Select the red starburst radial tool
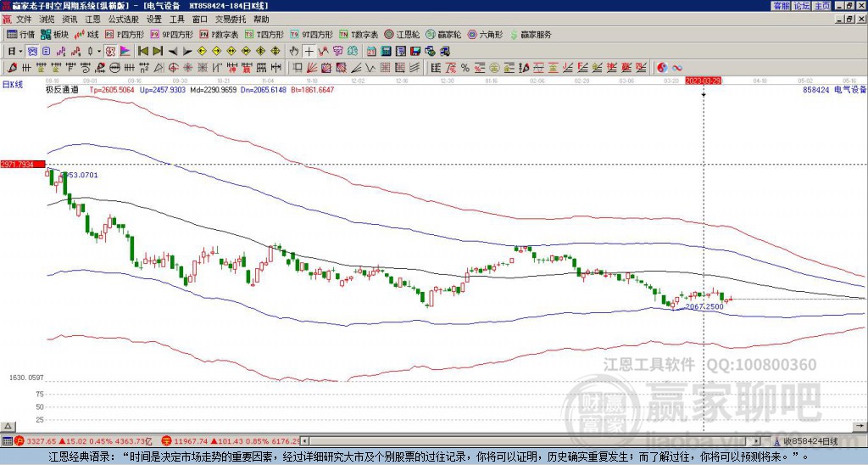This screenshot has width=868, height=465. click(x=187, y=68)
